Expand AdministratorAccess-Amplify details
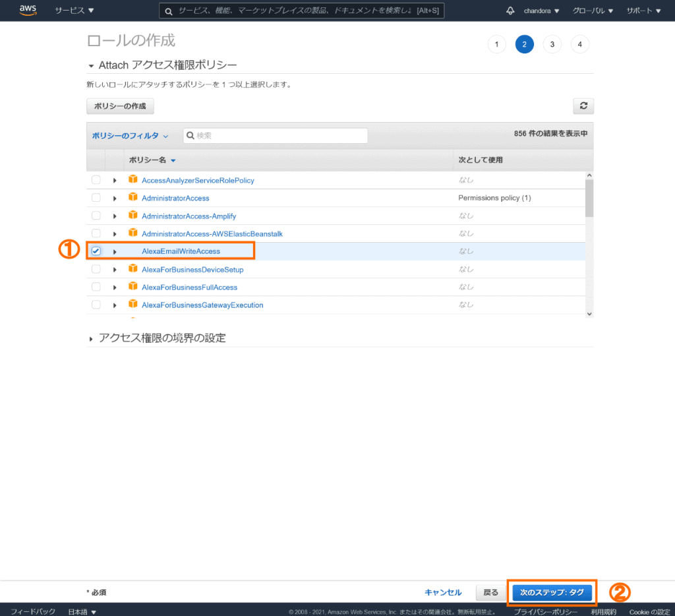This screenshot has height=616, width=675. pos(115,216)
